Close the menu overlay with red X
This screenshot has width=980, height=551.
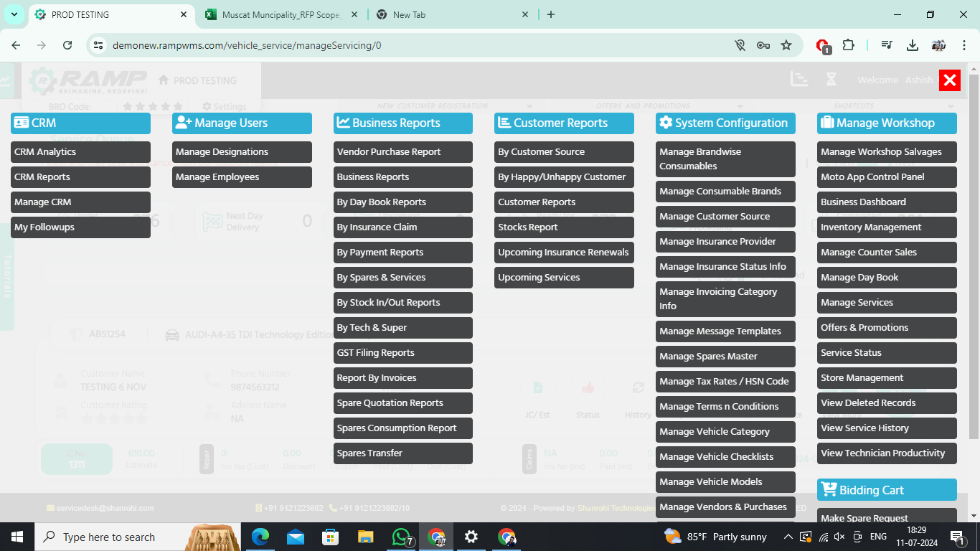pos(949,80)
